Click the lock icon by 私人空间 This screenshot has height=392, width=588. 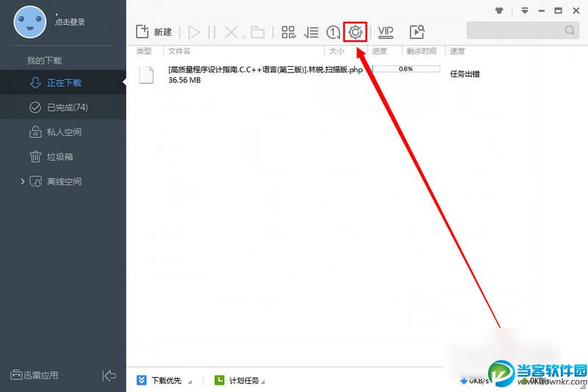(35, 132)
